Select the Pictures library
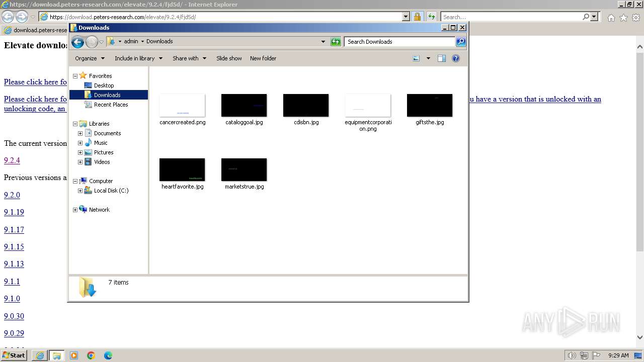Image resolution: width=644 pixels, height=362 pixels. pyautogui.click(x=103, y=152)
